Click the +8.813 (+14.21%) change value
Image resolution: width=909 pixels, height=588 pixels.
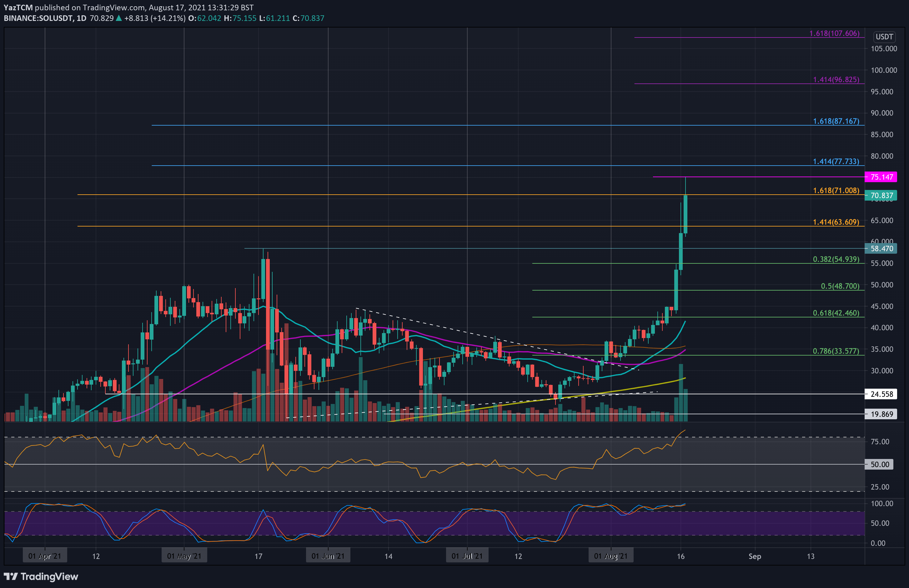(155, 18)
